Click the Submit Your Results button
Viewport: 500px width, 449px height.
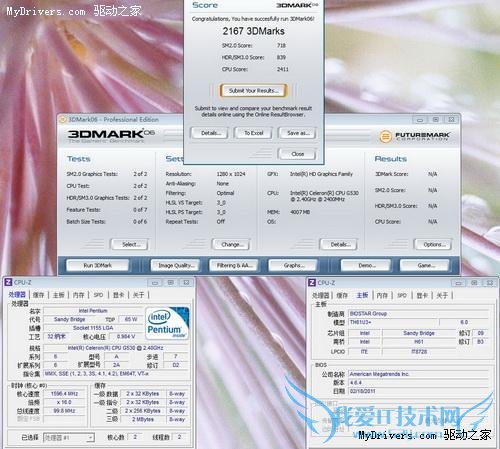pos(253,90)
